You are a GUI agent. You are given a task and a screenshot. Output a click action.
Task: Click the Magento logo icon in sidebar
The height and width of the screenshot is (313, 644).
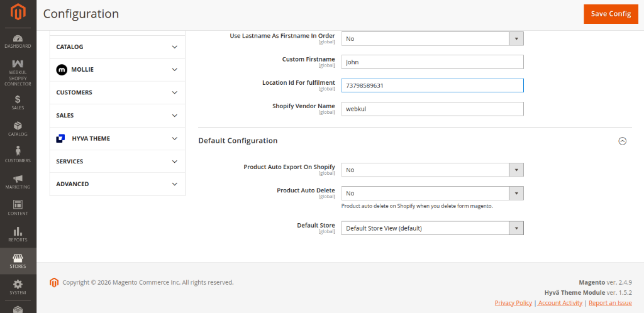(18, 13)
